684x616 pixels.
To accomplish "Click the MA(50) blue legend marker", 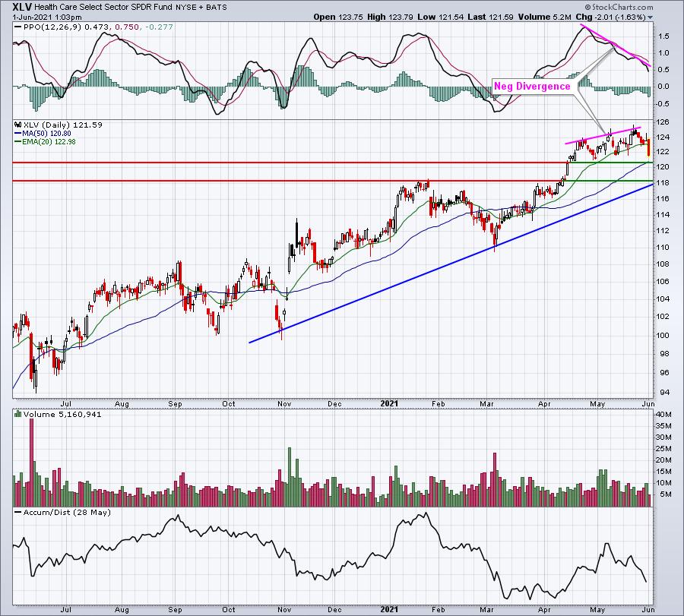I will click(17, 134).
